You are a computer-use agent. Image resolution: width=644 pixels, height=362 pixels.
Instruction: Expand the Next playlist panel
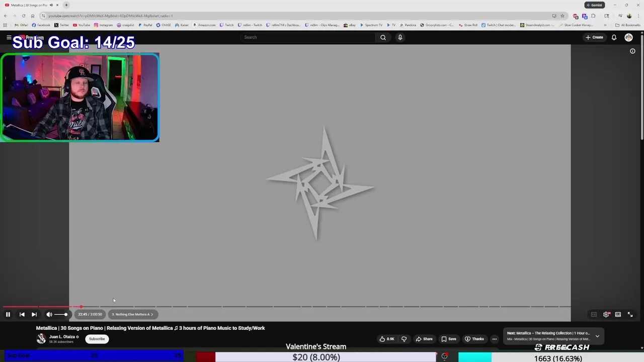[x=597, y=336]
